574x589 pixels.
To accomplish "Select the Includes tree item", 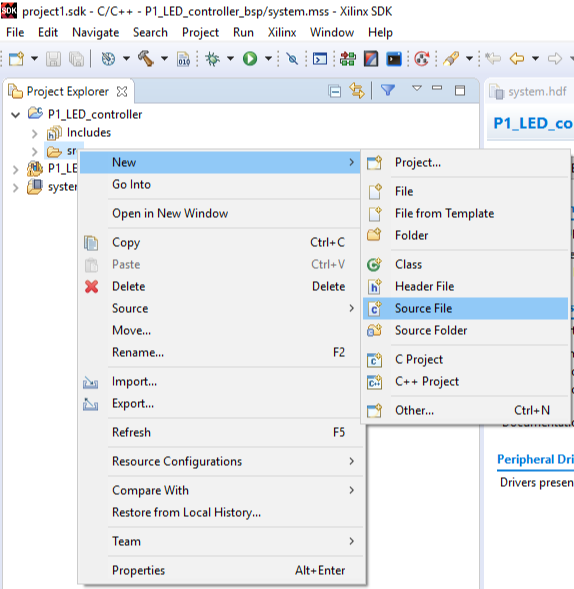I will (89, 133).
